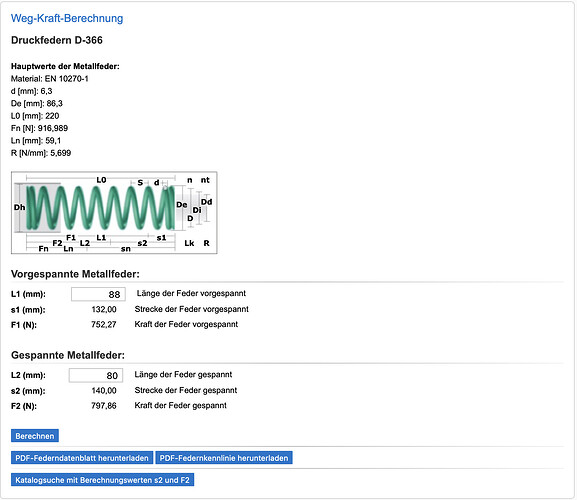Click the Druckfedern D-366 title

pos(57,40)
